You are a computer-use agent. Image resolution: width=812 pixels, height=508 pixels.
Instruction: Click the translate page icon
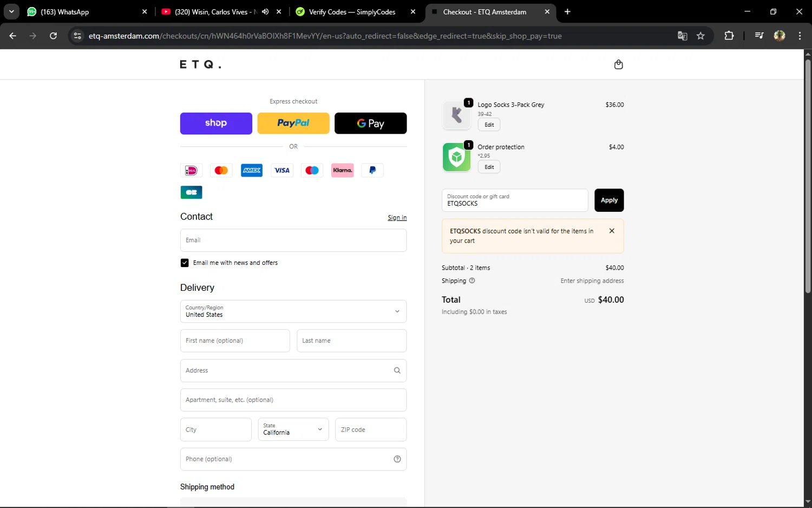point(682,36)
